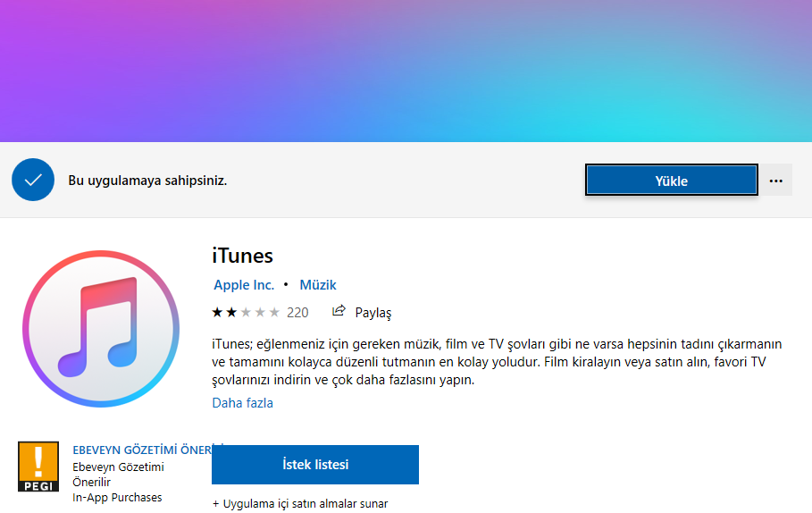812x513 pixels.
Task: Click the iTunes description paragraph
Action: tap(497, 362)
